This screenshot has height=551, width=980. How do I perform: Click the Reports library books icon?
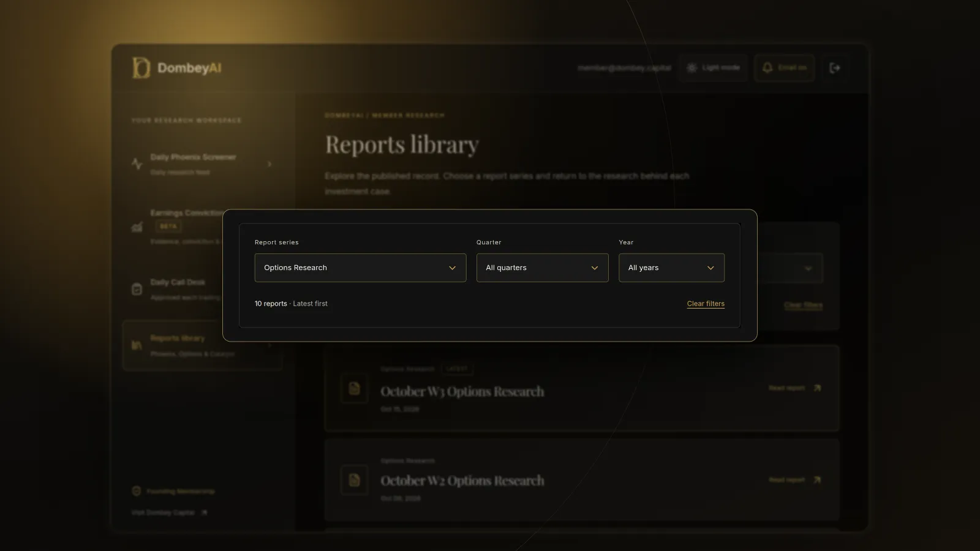click(137, 346)
